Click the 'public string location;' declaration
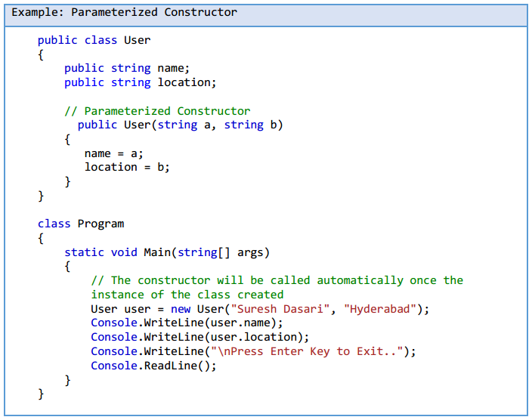Screen dimensions: 532x420 tap(140, 83)
